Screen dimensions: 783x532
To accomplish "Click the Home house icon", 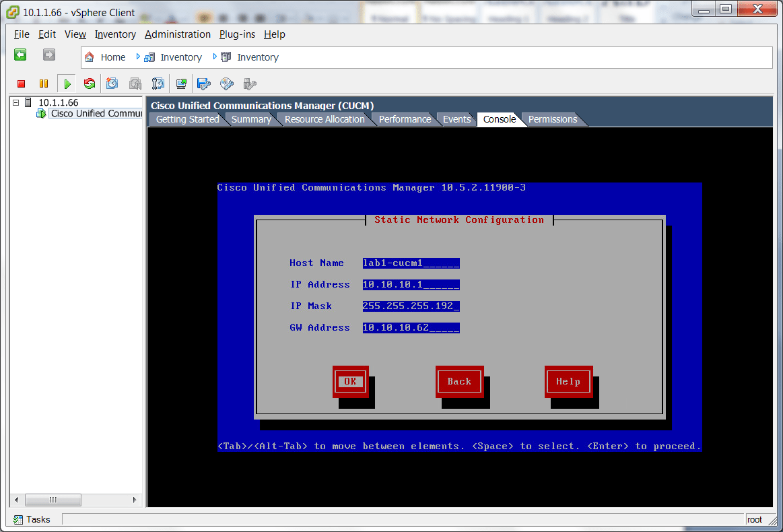I will coord(89,57).
